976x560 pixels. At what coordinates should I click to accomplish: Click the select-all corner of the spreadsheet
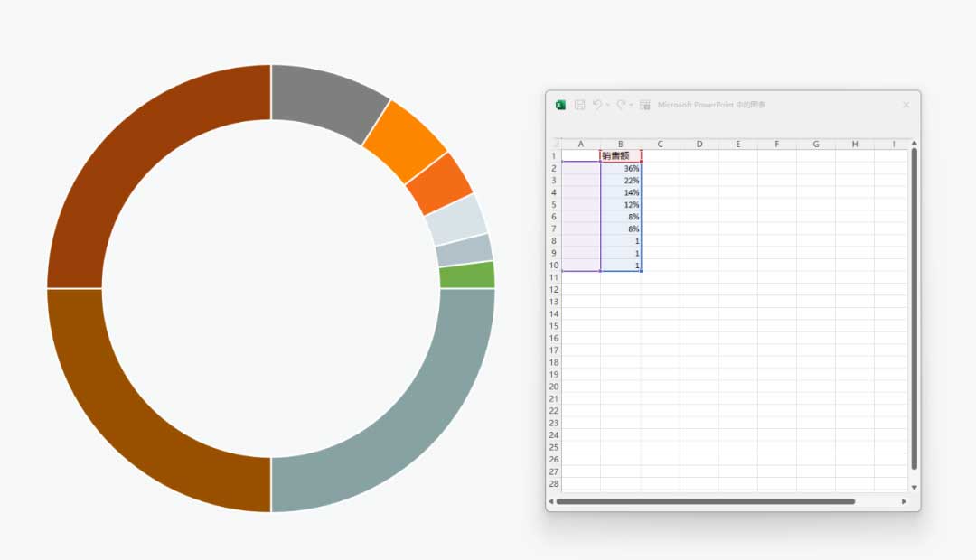point(556,145)
